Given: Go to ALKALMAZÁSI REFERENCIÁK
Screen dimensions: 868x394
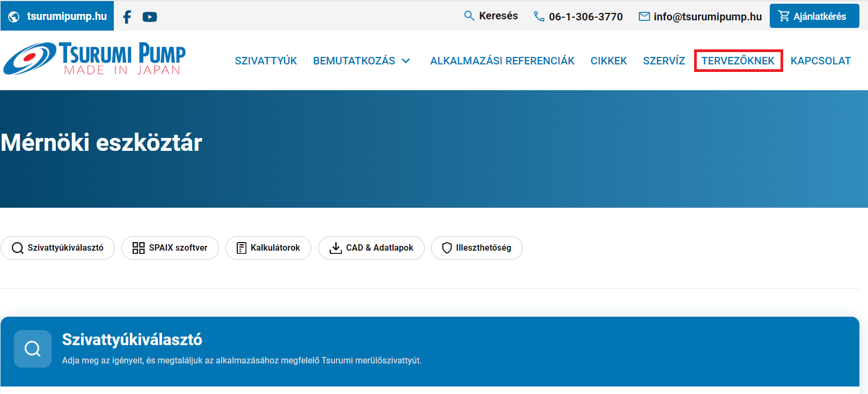Looking at the screenshot, I should [x=502, y=61].
